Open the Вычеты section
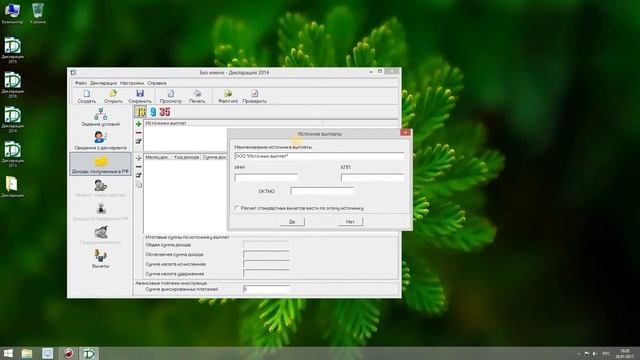 pyautogui.click(x=100, y=259)
